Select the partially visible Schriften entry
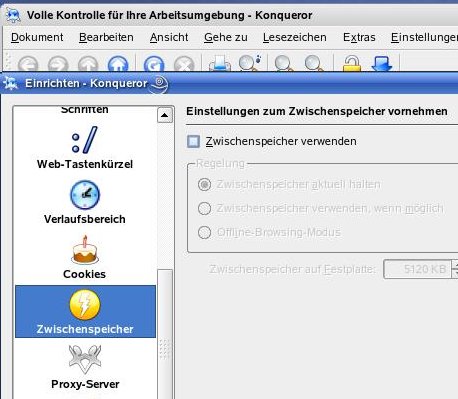 pos(85,109)
